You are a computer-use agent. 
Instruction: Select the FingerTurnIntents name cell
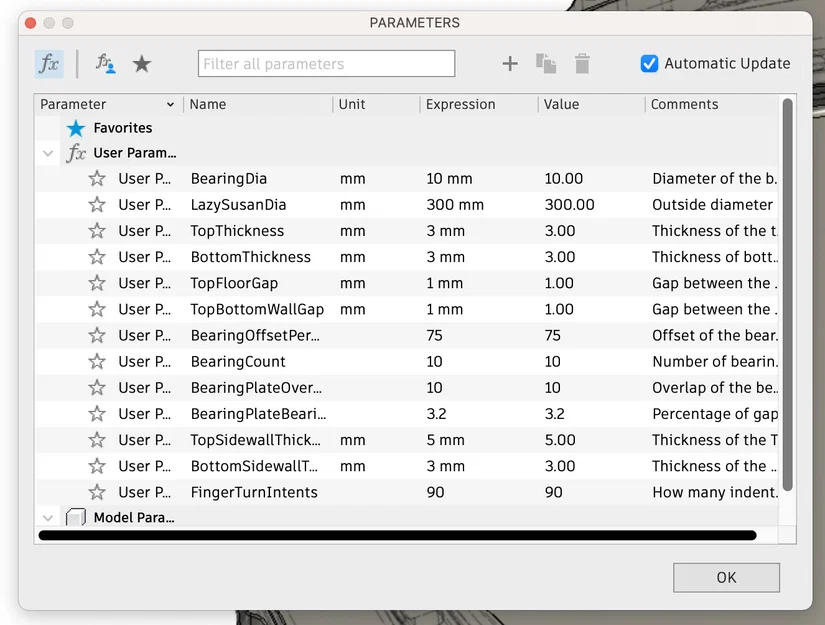tap(254, 492)
